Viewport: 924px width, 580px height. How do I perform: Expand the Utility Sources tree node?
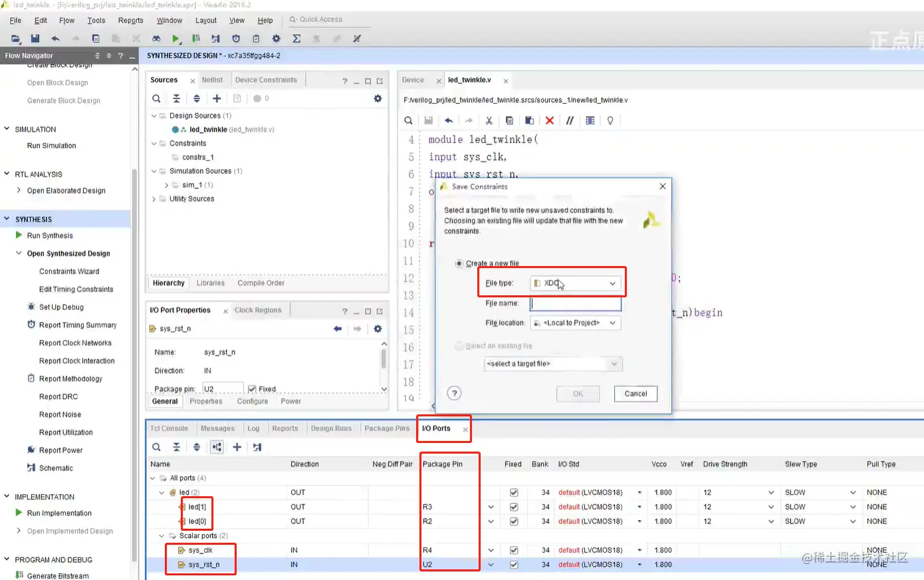pyautogui.click(x=154, y=199)
